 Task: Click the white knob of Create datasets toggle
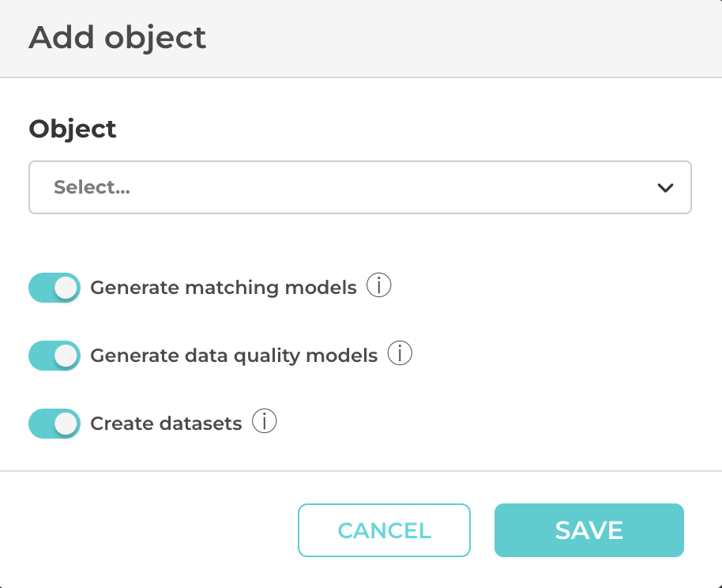point(66,424)
